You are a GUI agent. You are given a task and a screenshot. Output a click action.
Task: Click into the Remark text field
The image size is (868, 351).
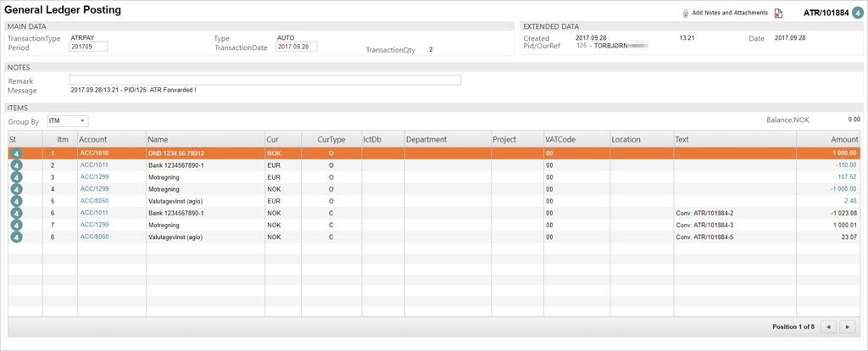(264, 80)
